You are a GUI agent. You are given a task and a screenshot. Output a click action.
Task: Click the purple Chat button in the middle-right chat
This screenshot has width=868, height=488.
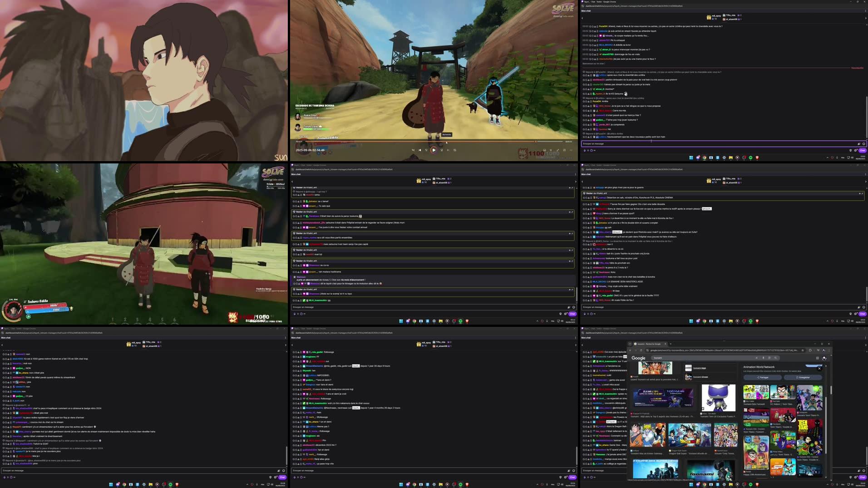(863, 314)
